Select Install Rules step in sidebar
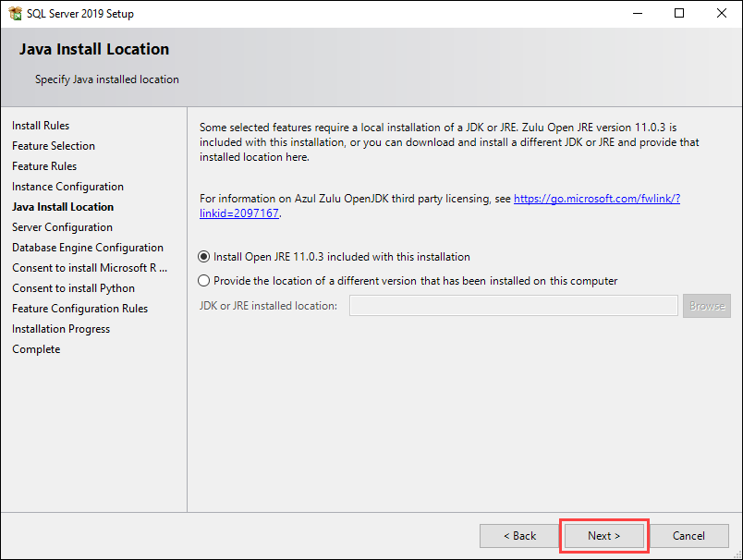This screenshot has height=560, width=743. coord(41,126)
